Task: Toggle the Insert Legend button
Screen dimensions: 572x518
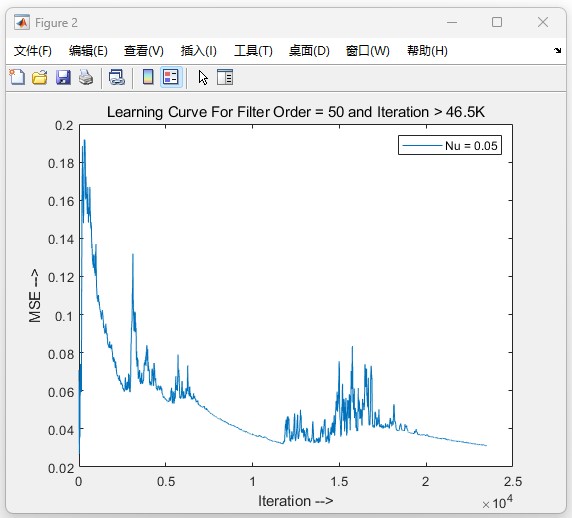Action: (171, 77)
